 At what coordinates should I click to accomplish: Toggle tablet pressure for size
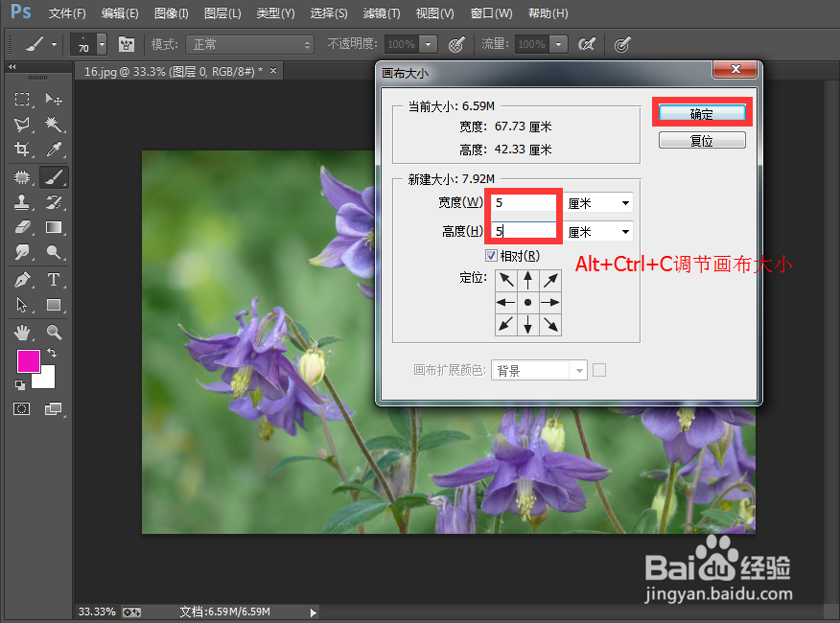[622, 44]
